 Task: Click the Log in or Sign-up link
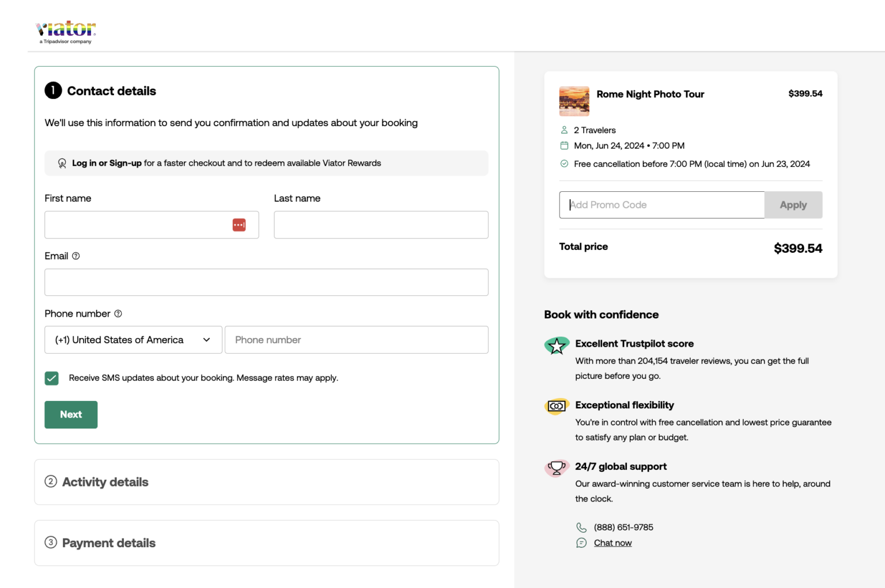click(107, 163)
